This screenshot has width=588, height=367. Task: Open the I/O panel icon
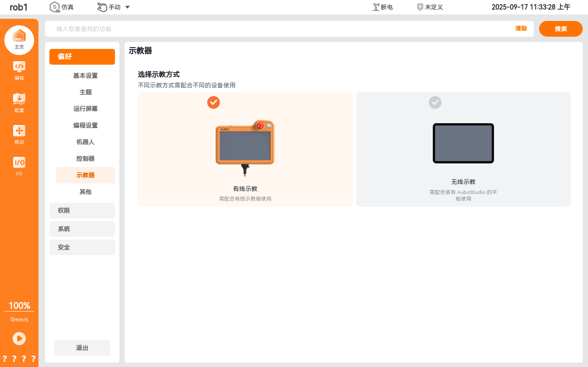tap(19, 163)
